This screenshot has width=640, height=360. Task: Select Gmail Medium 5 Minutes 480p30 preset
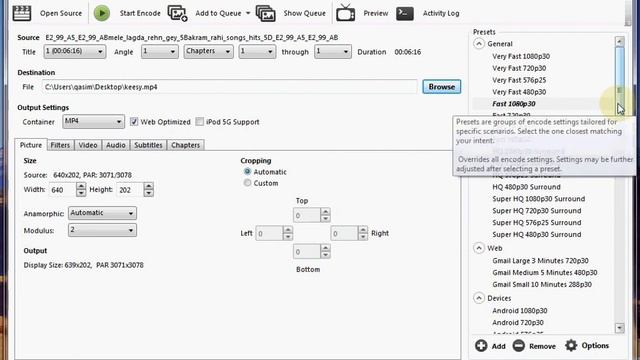coord(545,272)
